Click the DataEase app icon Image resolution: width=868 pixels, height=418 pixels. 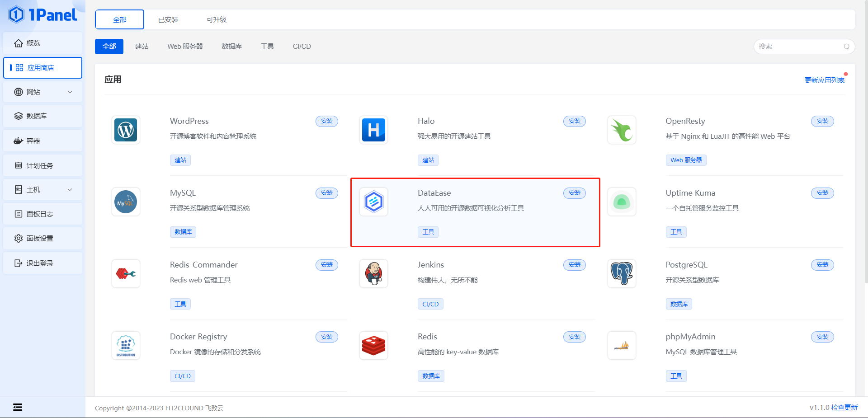(373, 202)
